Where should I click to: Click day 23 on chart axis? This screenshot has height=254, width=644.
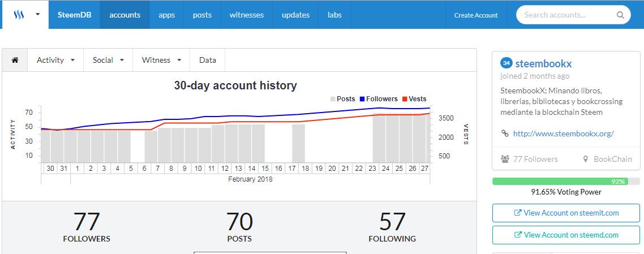coord(372,168)
